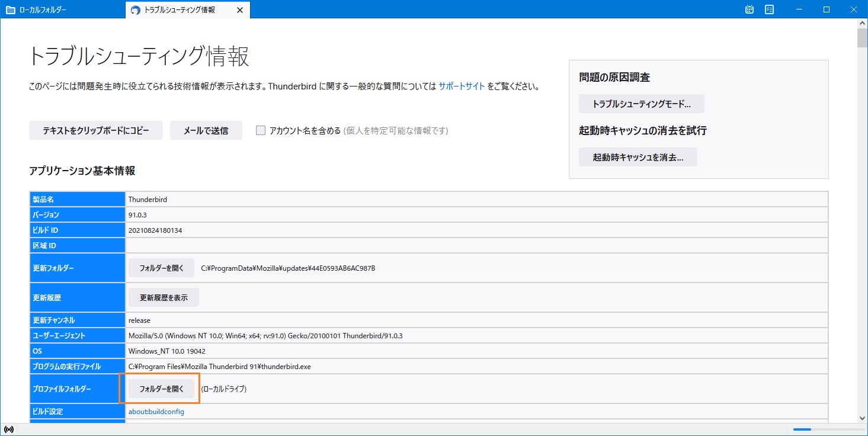Screen dimensions: 868x436
Task: Open the Calendar tab icon
Action: coord(750,9)
